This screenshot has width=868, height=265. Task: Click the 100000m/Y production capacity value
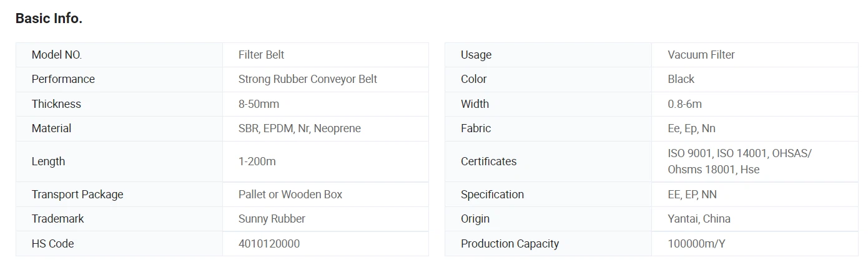[x=696, y=244]
